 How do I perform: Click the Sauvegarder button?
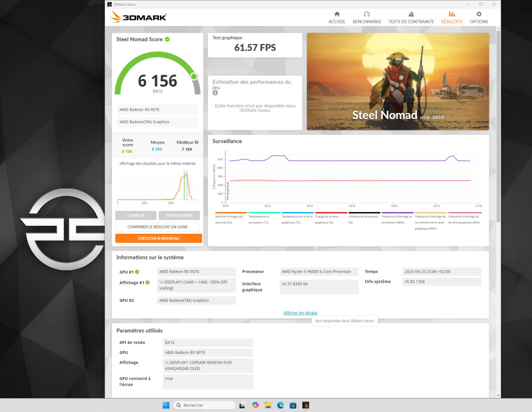click(179, 216)
